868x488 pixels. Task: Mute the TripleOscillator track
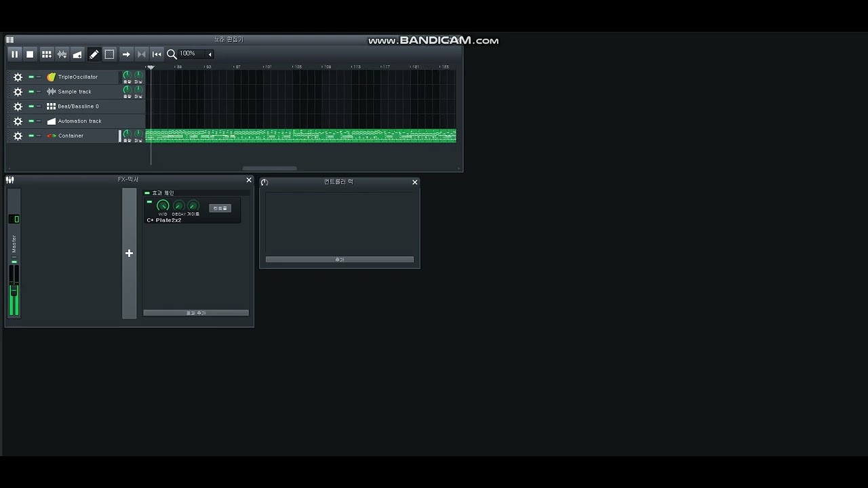(x=31, y=77)
